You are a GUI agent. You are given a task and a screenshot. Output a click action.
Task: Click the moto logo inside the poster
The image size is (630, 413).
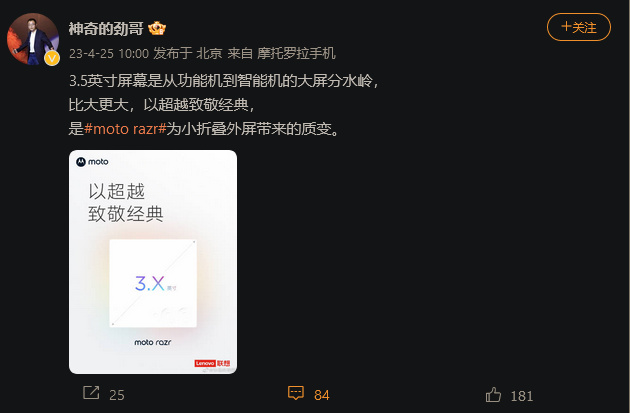pyautogui.click(x=92, y=162)
